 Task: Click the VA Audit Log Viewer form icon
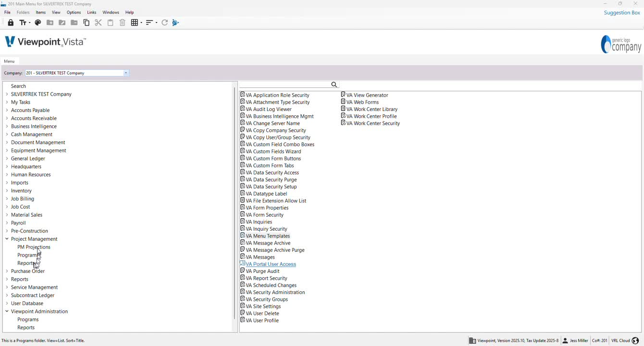coord(243,109)
